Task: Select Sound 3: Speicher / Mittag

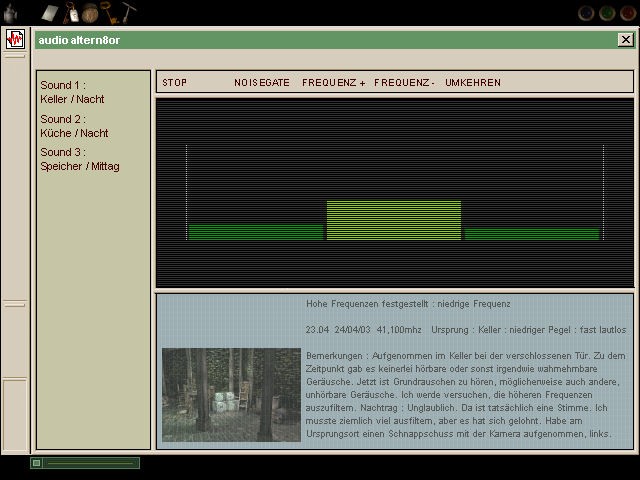Action: 80,159
